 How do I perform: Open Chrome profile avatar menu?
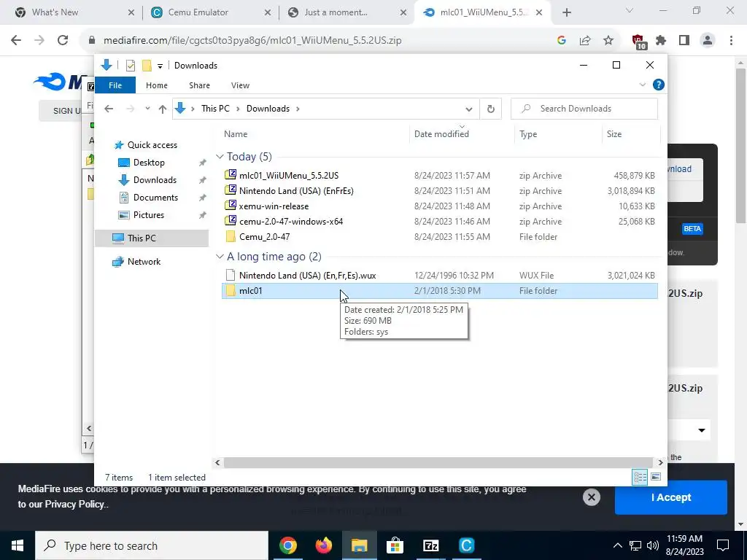(x=708, y=41)
